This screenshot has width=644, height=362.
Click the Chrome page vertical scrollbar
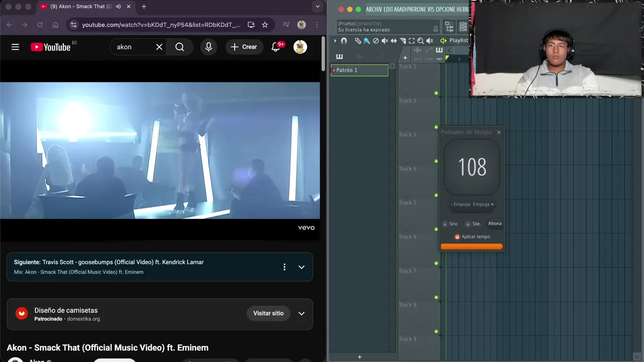coord(323,53)
